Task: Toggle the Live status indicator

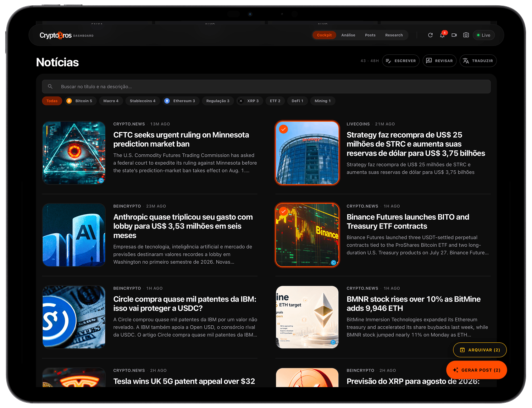Action: point(484,35)
